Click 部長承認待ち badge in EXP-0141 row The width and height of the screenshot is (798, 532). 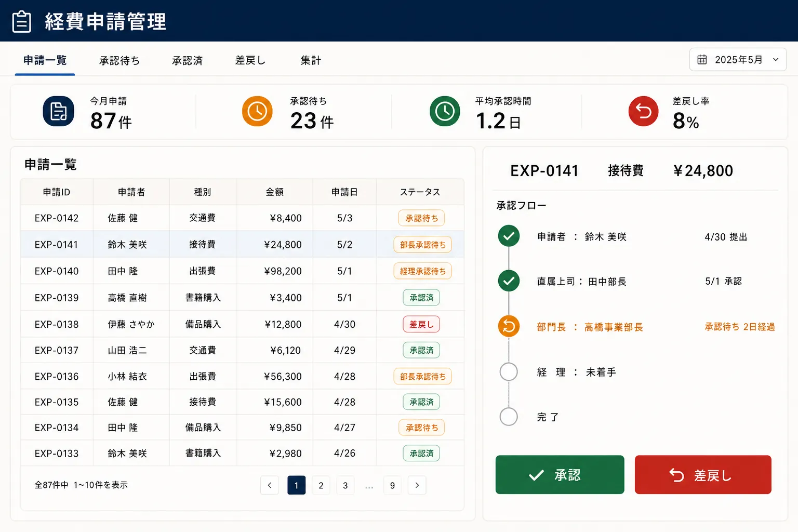(x=422, y=245)
